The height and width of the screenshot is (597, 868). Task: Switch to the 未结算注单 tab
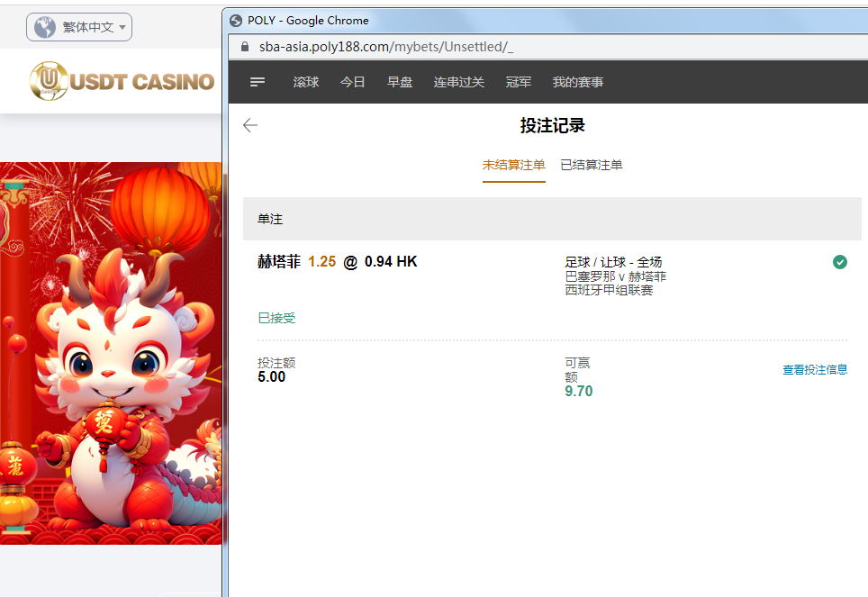point(514,165)
